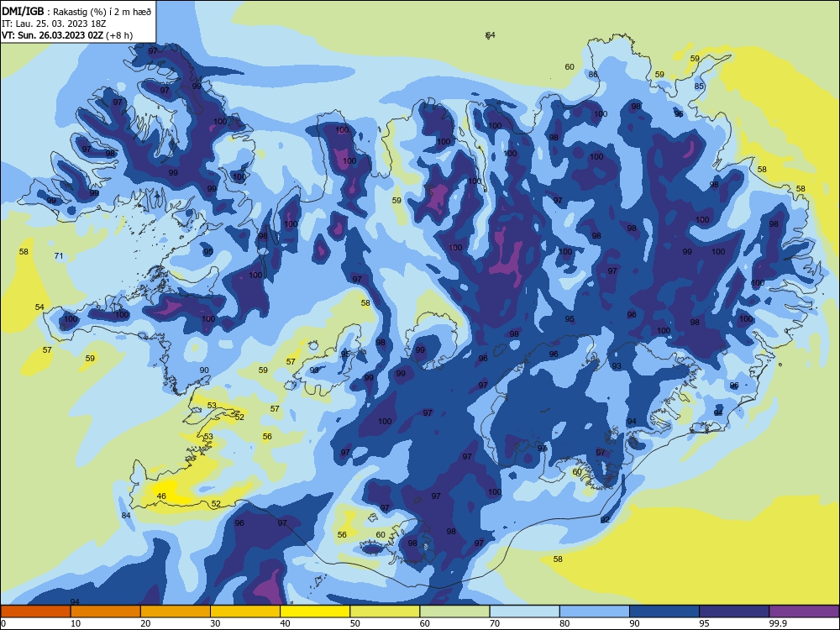Click the orange 10-20 legend swatch
This screenshot has width=840, height=630.
coord(106,612)
